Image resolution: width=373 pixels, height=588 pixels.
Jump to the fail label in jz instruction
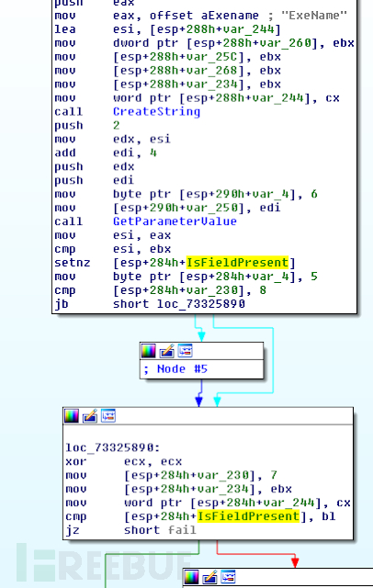point(182,530)
